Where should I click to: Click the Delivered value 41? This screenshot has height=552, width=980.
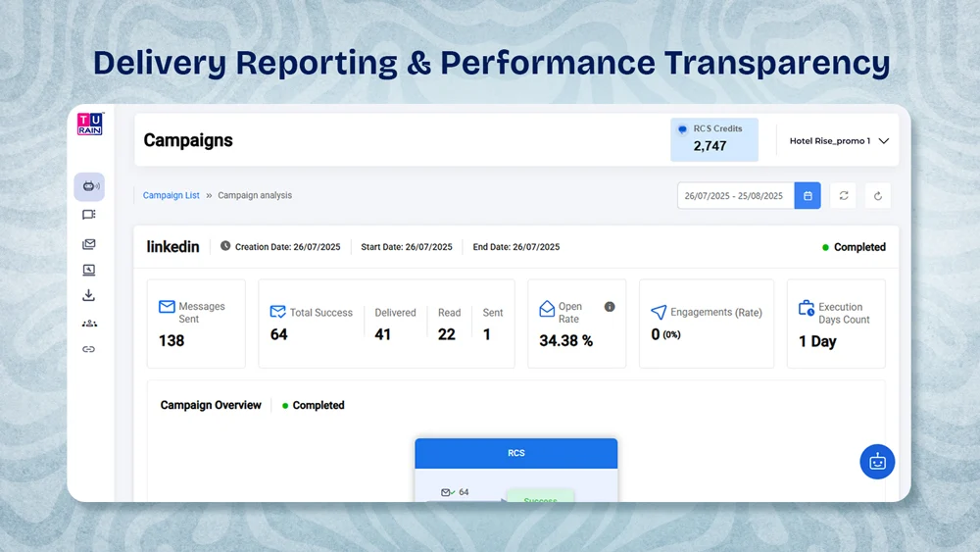pos(382,334)
